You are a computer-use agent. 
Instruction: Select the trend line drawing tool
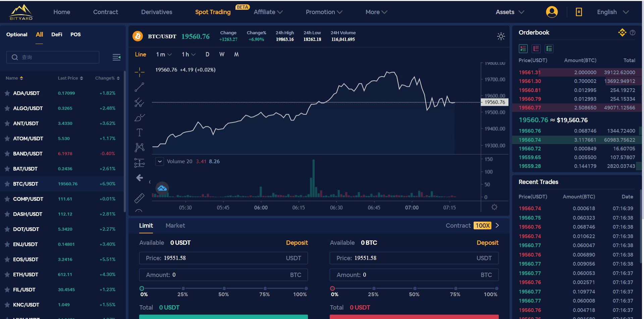click(x=140, y=87)
